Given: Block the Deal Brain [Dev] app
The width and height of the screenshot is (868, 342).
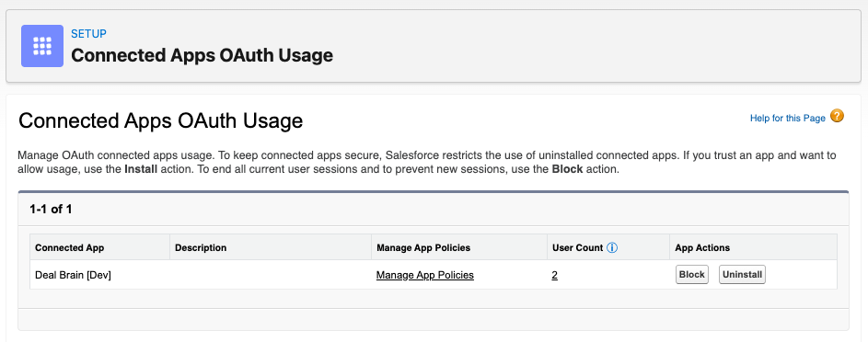Looking at the screenshot, I should click(692, 275).
